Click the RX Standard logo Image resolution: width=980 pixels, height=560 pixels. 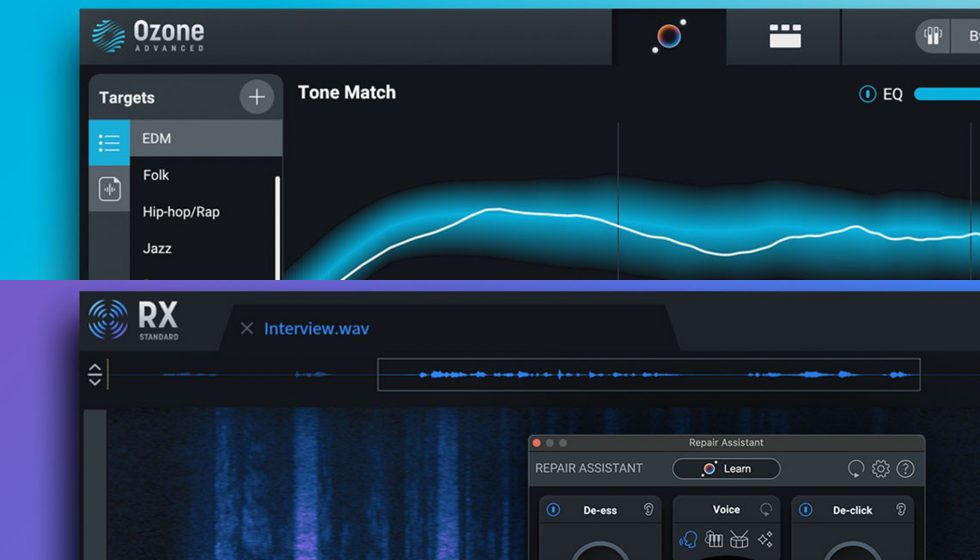[x=133, y=319]
